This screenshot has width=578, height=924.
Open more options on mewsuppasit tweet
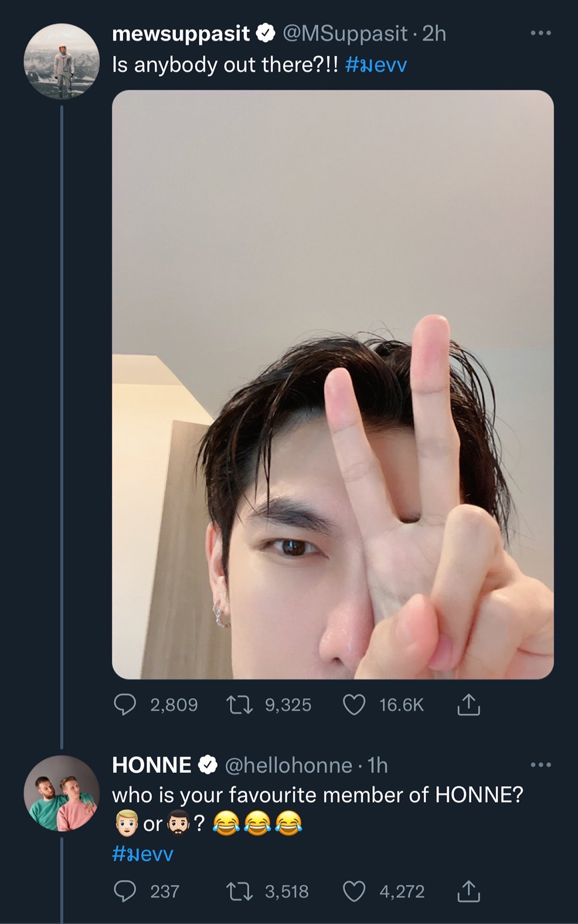(x=540, y=34)
